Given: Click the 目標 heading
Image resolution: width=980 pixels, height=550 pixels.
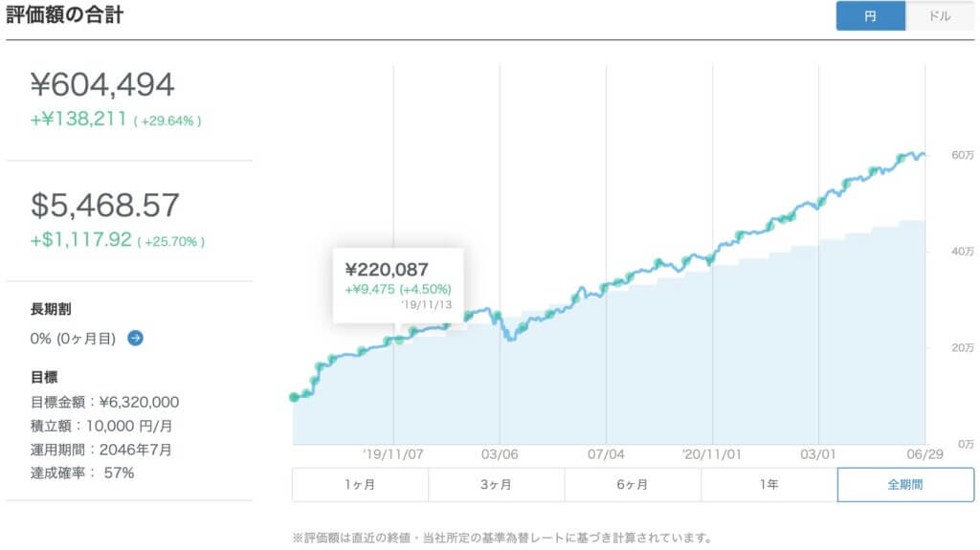Looking at the screenshot, I should [44, 377].
